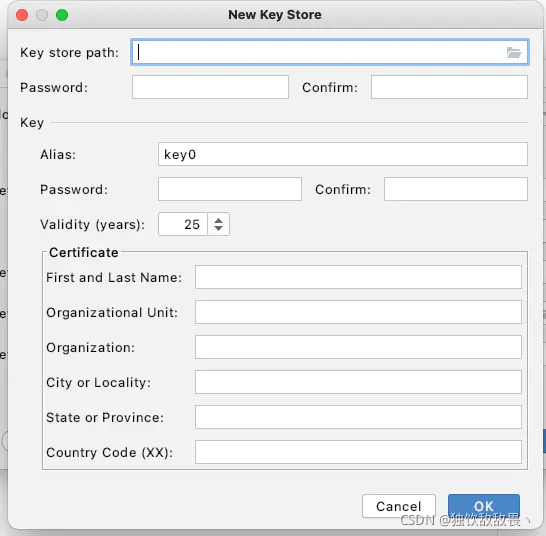
Task: Click the Organization text field
Action: pyautogui.click(x=358, y=347)
